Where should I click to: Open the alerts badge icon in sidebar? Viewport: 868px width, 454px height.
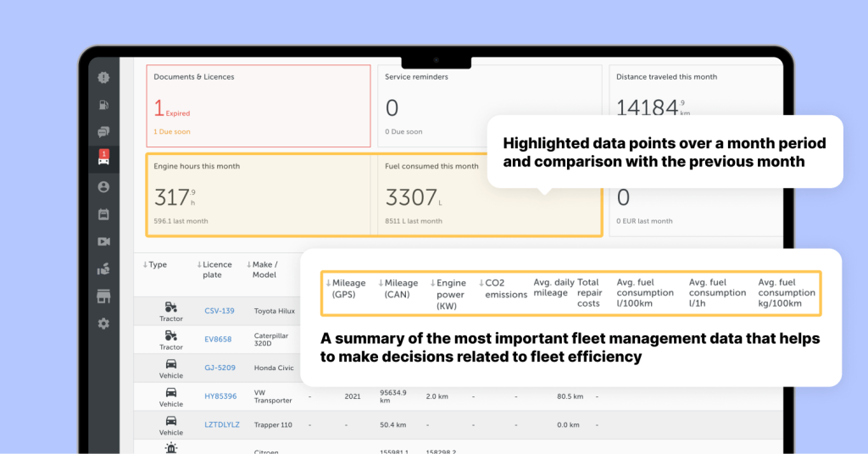[103, 77]
